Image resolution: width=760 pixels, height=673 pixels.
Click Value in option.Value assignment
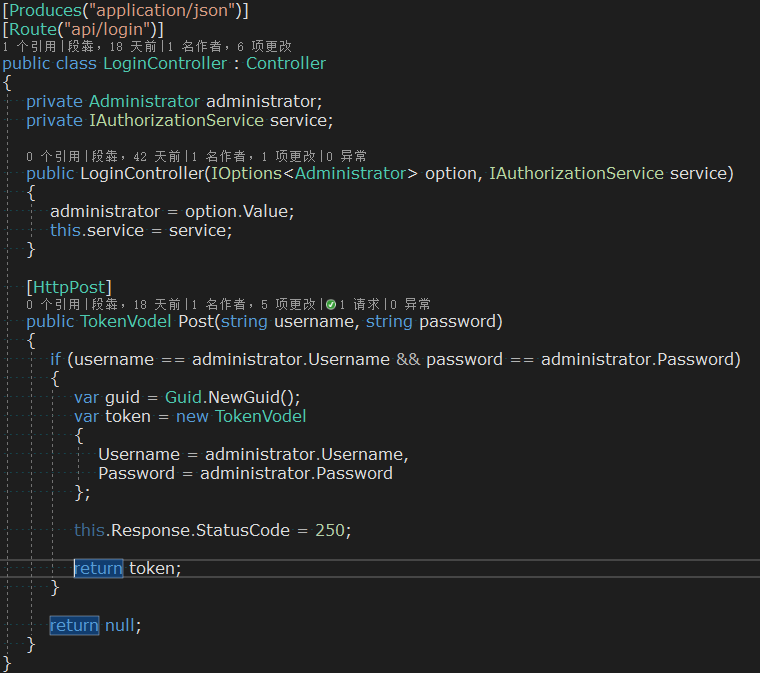click(x=266, y=211)
